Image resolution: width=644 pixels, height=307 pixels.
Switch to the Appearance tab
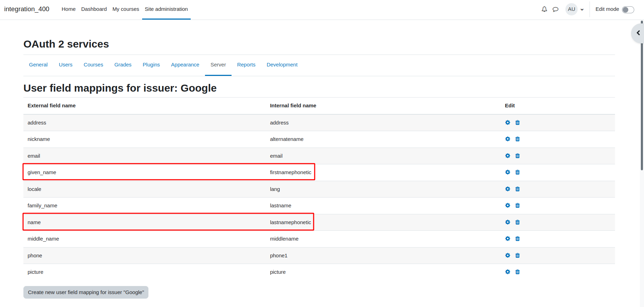(x=185, y=65)
